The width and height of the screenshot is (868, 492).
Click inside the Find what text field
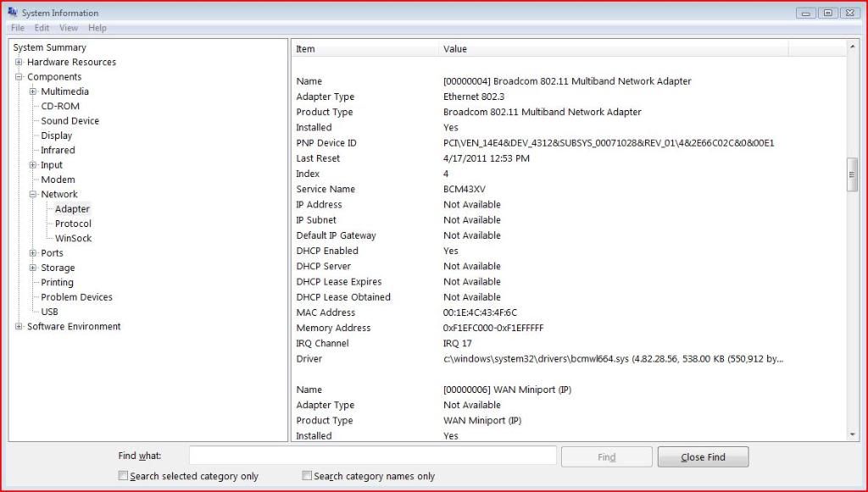point(372,456)
